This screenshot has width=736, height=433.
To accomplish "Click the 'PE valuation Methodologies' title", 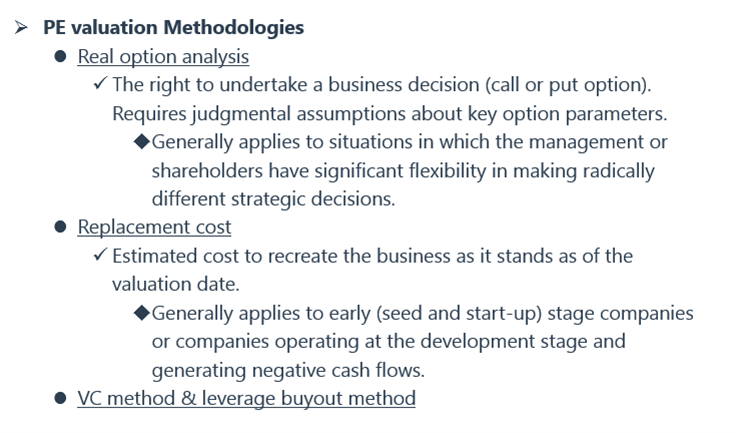I will 173,28.
